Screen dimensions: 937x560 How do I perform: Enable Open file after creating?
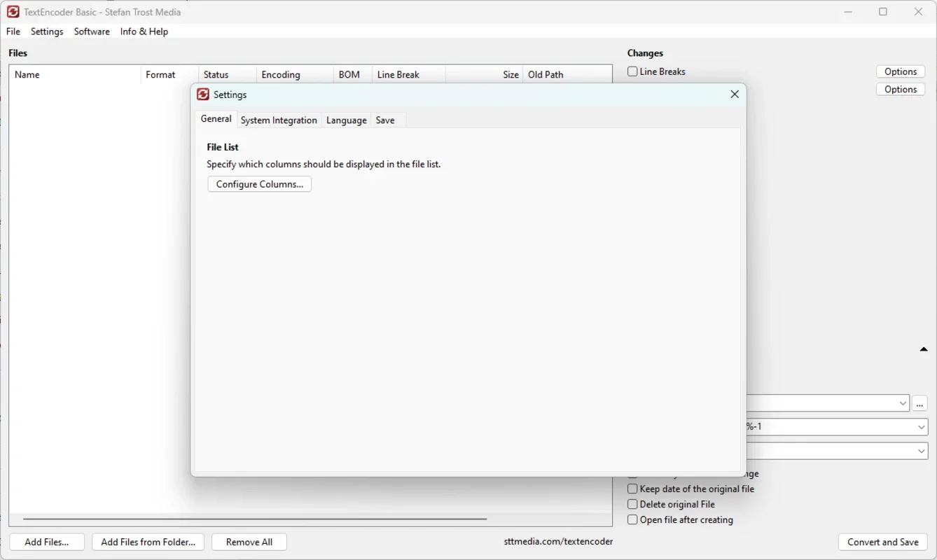[x=632, y=519]
